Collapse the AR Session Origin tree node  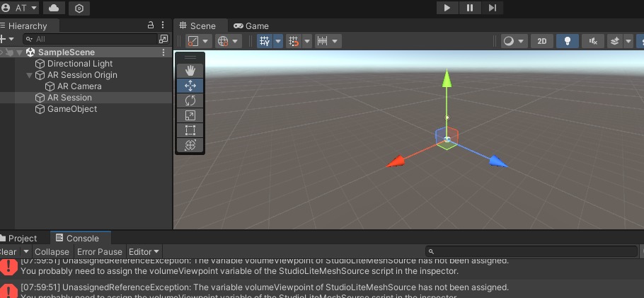pyautogui.click(x=29, y=75)
